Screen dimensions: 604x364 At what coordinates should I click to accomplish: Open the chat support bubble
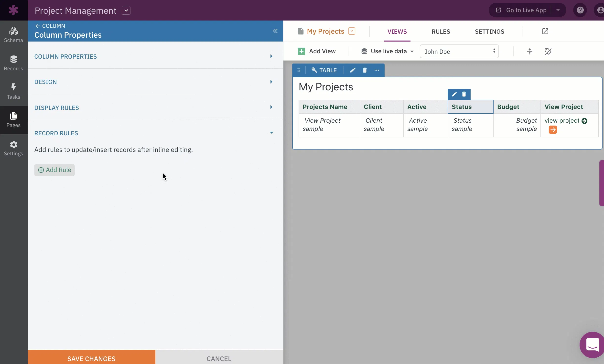click(592, 345)
